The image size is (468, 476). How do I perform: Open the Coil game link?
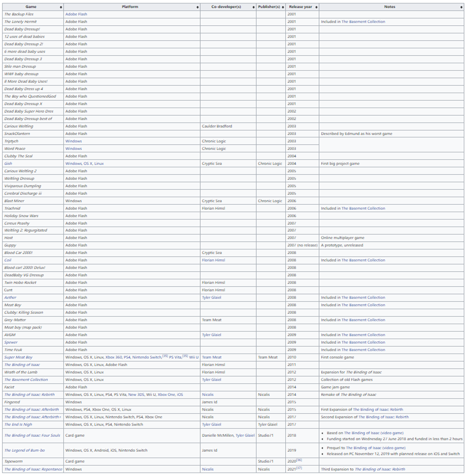(x=8, y=260)
